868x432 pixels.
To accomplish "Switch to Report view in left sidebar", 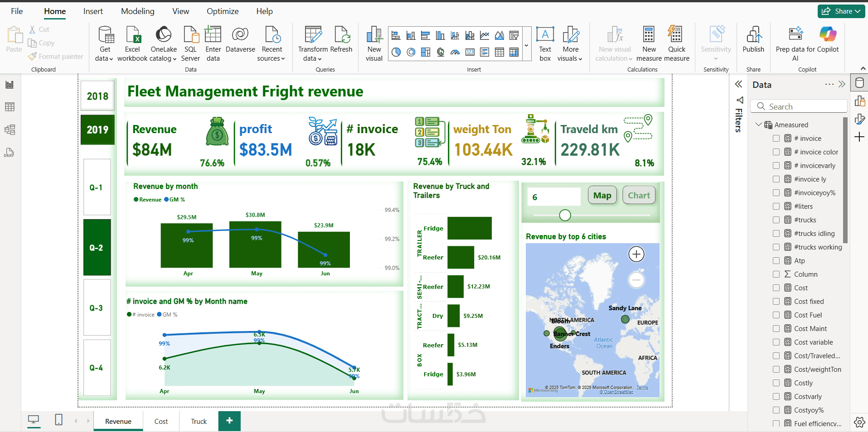I will click(x=10, y=85).
